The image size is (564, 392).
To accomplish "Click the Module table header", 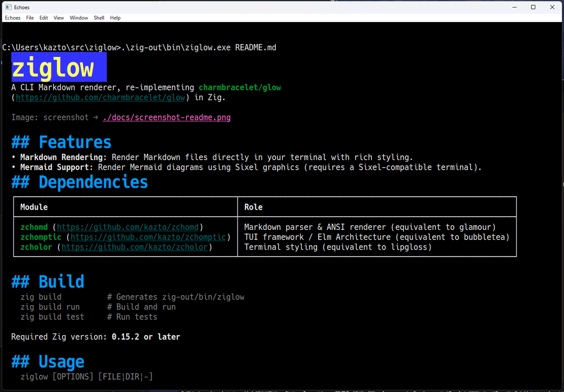I will 34,207.
